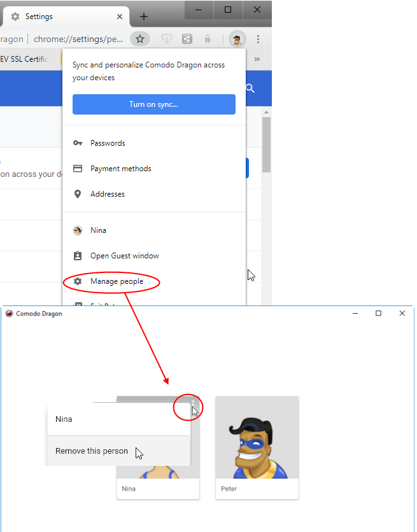Open Payment methods from profile menu
The height and width of the screenshot is (532, 417).
153,169
